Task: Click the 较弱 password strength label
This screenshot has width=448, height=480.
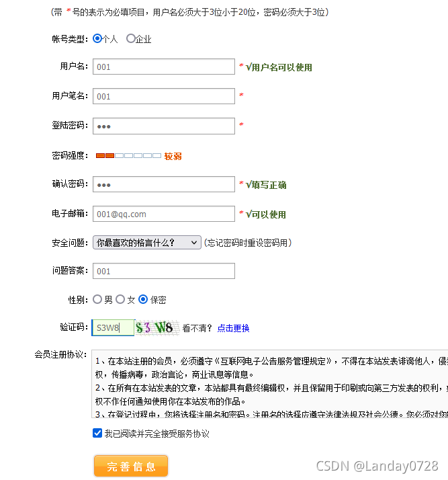Action: coord(173,157)
